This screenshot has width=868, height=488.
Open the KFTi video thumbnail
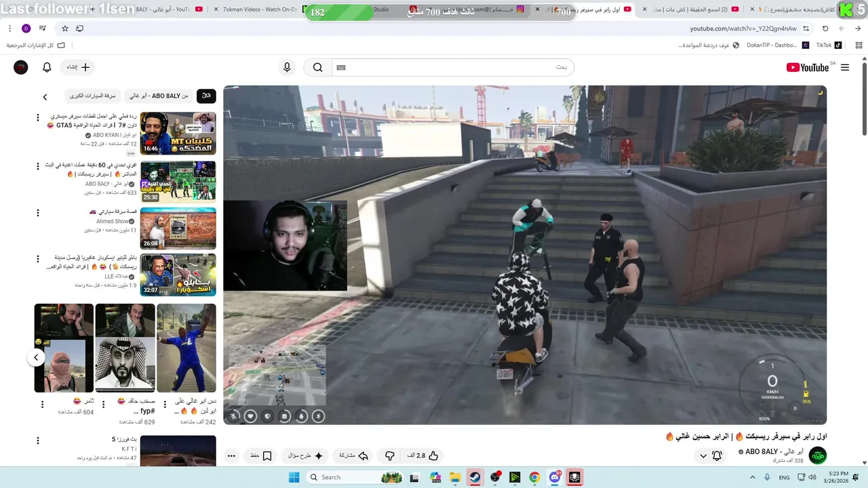178,451
